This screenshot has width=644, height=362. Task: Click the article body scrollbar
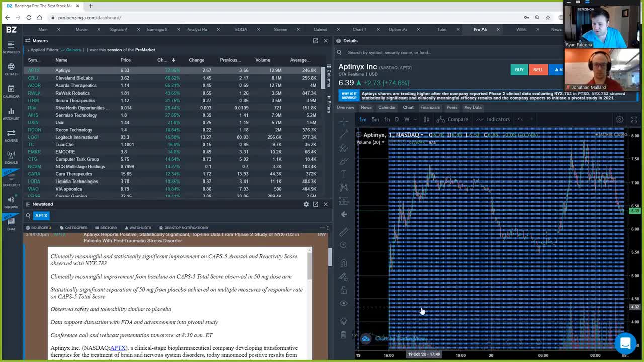tap(310, 265)
